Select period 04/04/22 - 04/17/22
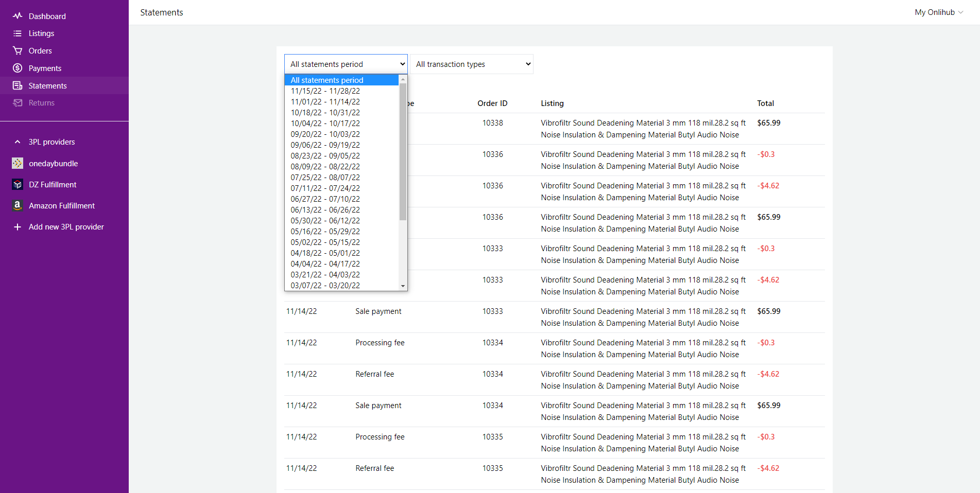The height and width of the screenshot is (493, 980). tap(341, 264)
